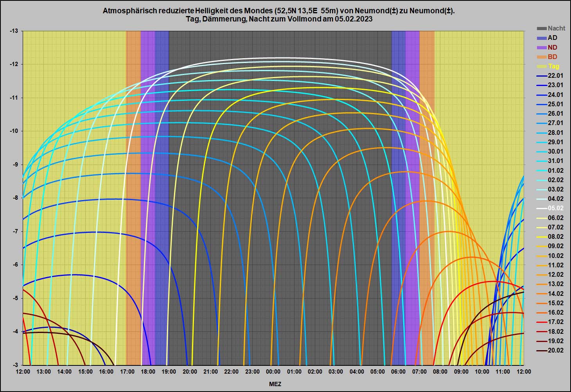Click the 06:00 x-axis tick label

point(399,372)
